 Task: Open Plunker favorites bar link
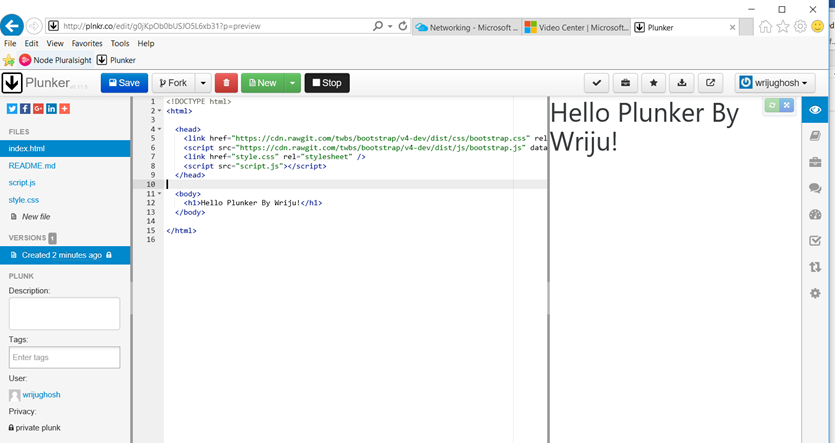coord(116,60)
